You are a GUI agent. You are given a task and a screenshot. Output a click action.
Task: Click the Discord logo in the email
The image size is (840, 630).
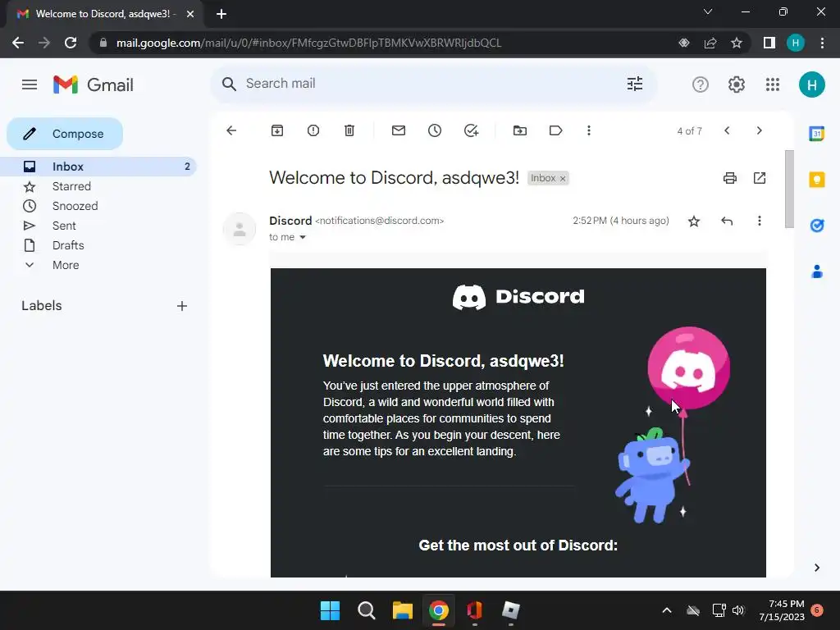point(518,297)
